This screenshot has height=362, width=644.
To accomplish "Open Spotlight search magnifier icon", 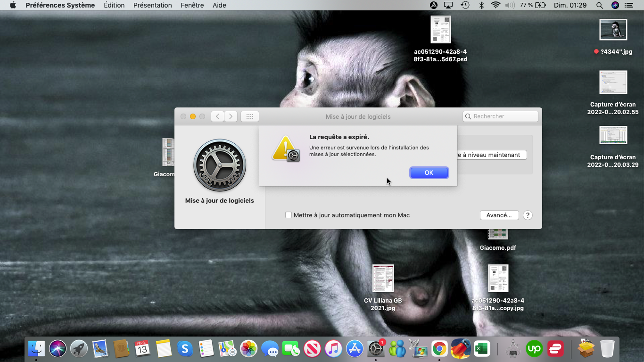I will click(599, 5).
